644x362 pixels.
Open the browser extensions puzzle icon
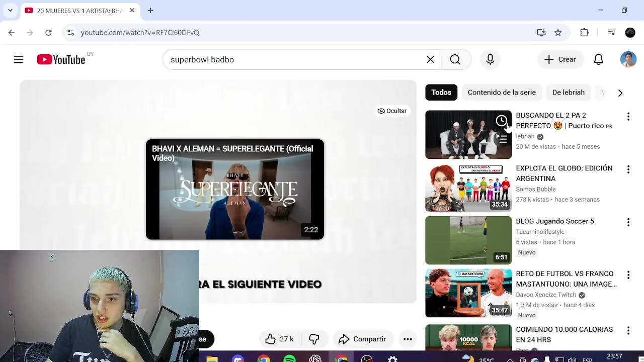pyautogui.click(x=584, y=33)
